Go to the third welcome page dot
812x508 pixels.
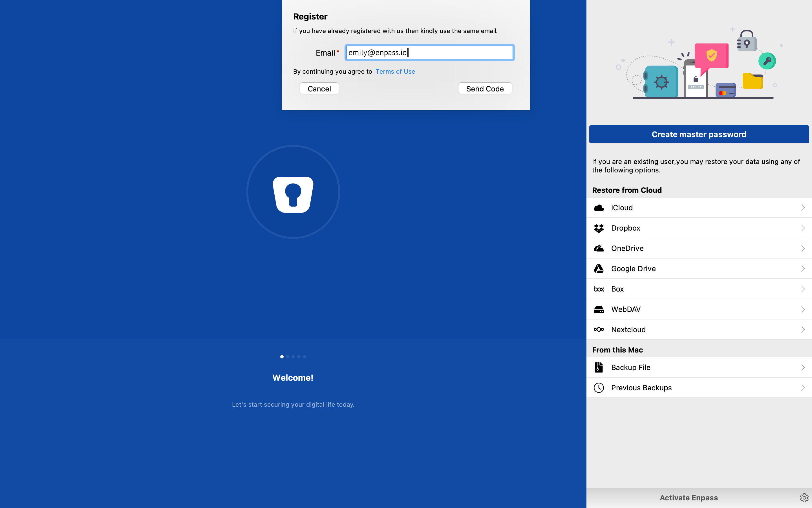pos(293,357)
